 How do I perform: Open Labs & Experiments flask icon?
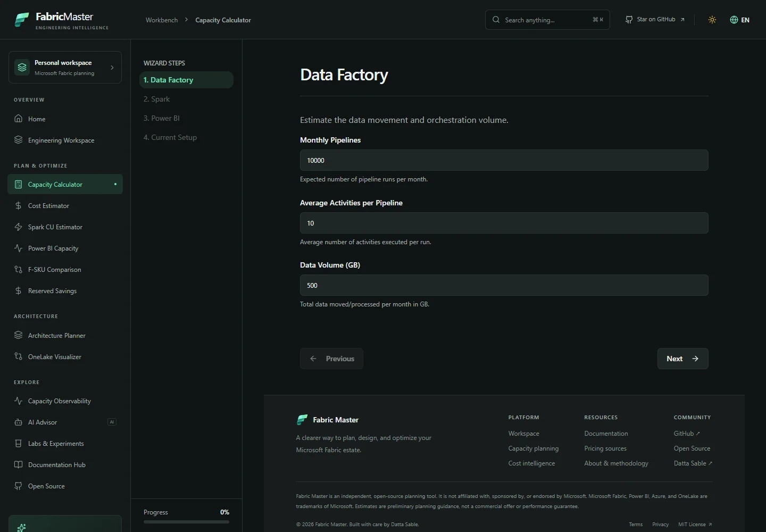tap(19, 443)
